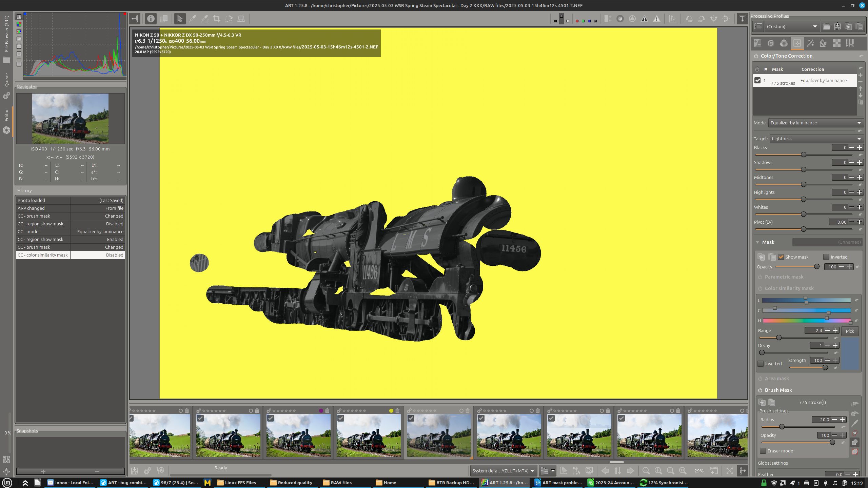Adjust the mask Range slider

pyautogui.click(x=793, y=338)
